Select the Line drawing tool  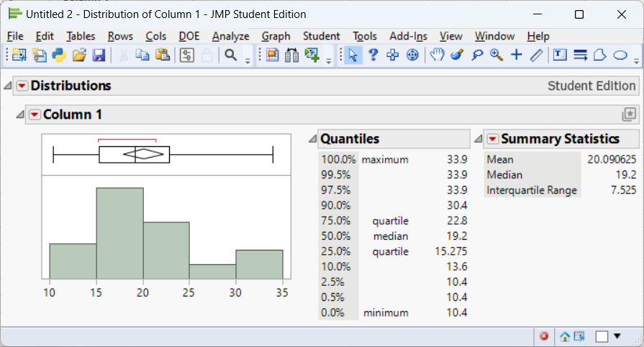[536, 55]
